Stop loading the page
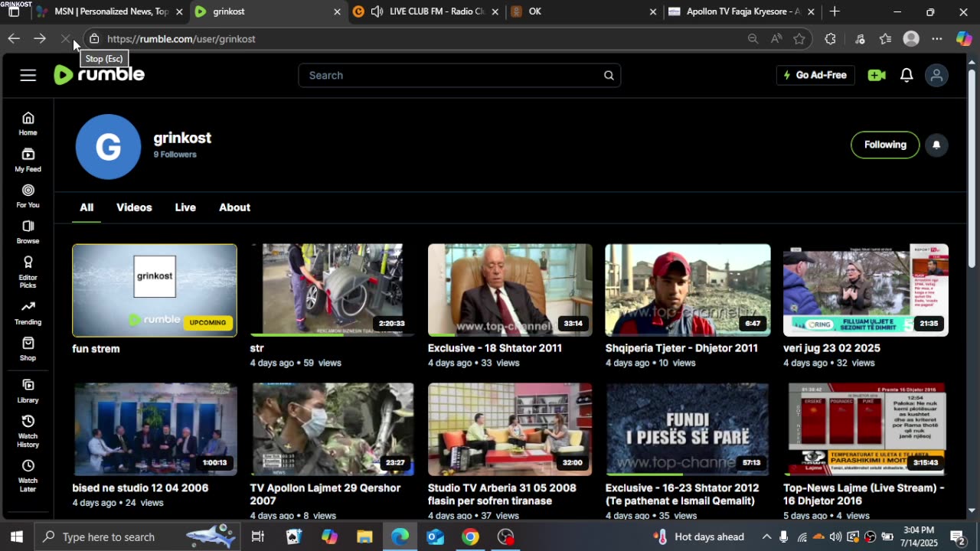Screen dimensions: 980x551 pyautogui.click(x=66, y=38)
